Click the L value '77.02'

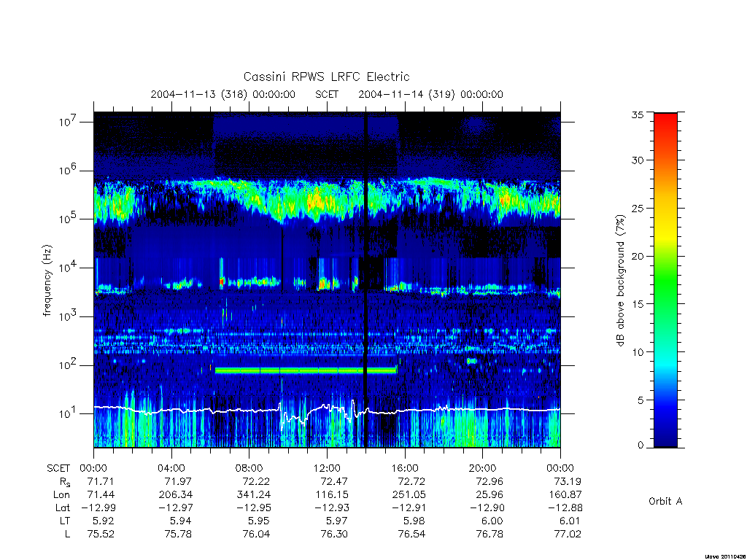[568, 534]
